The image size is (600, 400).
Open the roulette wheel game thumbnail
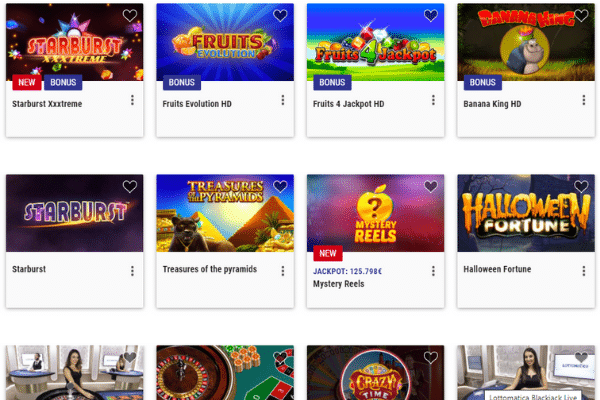[x=225, y=372]
